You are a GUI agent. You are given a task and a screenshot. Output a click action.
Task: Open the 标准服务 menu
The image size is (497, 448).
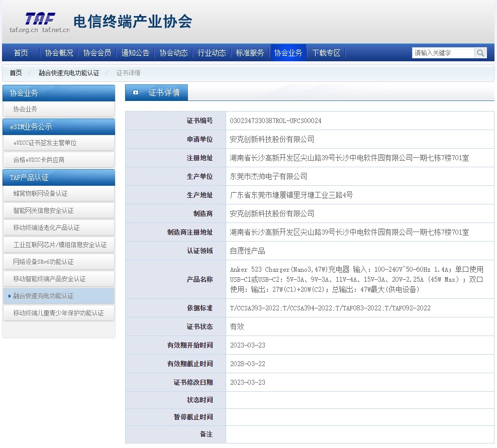click(250, 53)
